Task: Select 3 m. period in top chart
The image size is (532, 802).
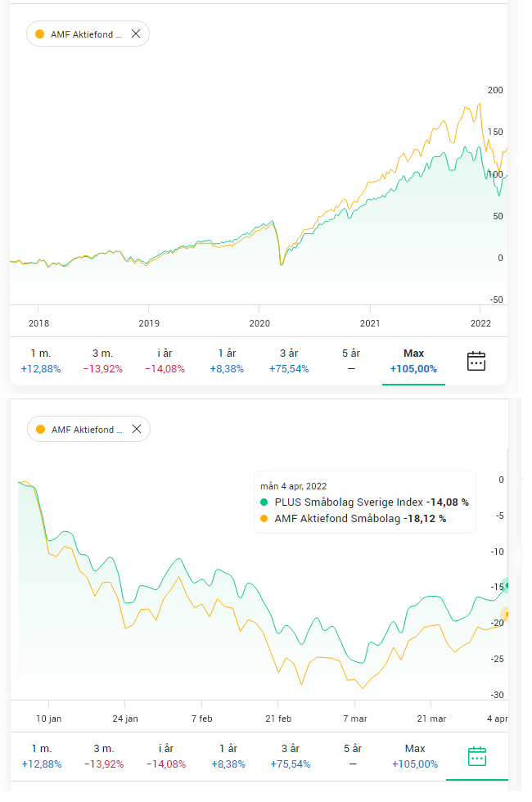Action: 103,361
